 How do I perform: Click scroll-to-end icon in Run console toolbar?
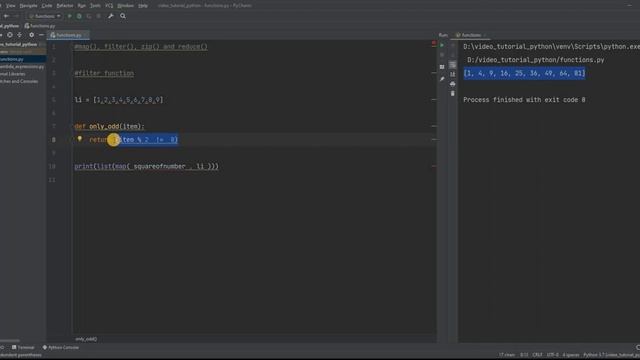453,74
